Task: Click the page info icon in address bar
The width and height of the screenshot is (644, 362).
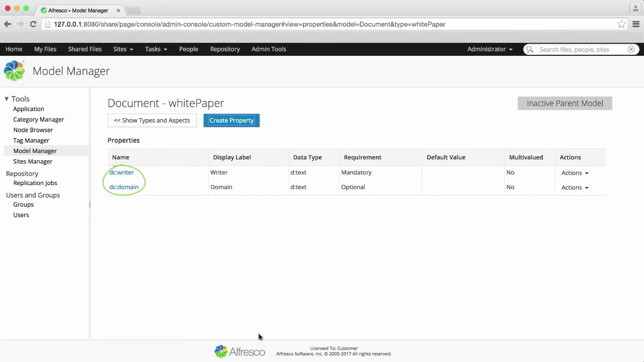Action: coord(48,24)
